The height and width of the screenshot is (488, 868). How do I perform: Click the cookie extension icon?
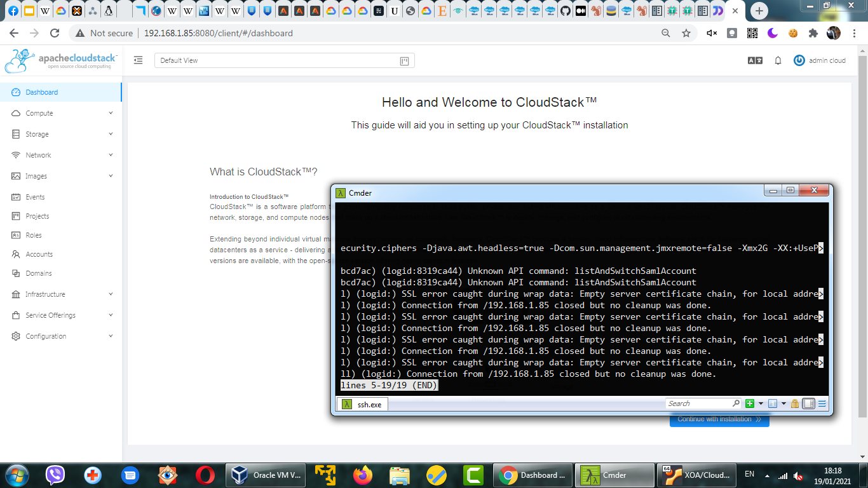click(x=793, y=33)
